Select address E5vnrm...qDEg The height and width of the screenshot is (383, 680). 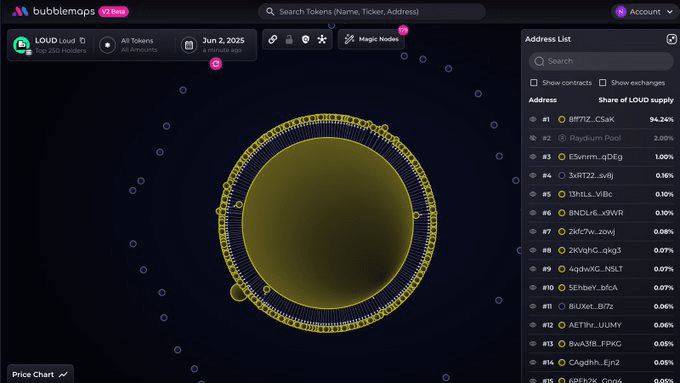pyautogui.click(x=595, y=157)
